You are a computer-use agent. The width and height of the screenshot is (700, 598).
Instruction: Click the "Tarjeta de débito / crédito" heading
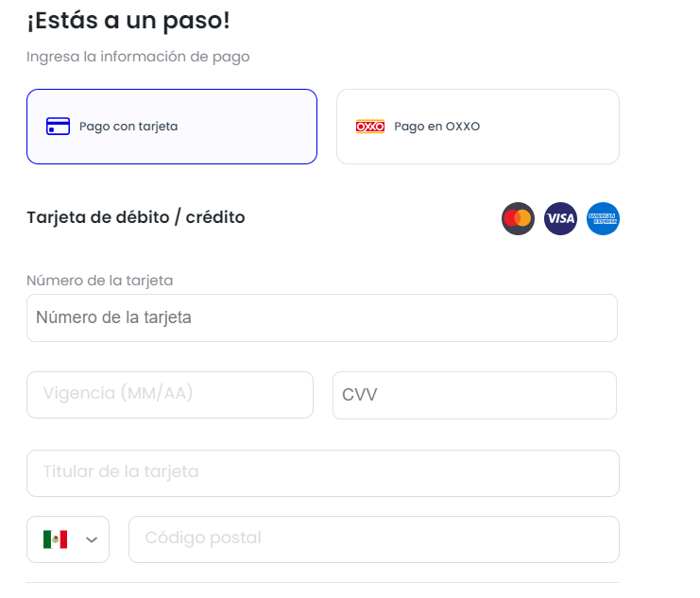136,217
